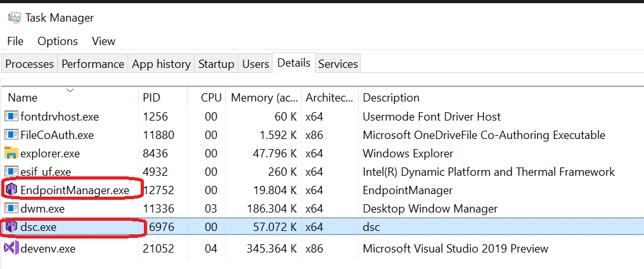This screenshot has width=644, height=269.
Task: Sort by the PID column header
Action: pos(151,98)
